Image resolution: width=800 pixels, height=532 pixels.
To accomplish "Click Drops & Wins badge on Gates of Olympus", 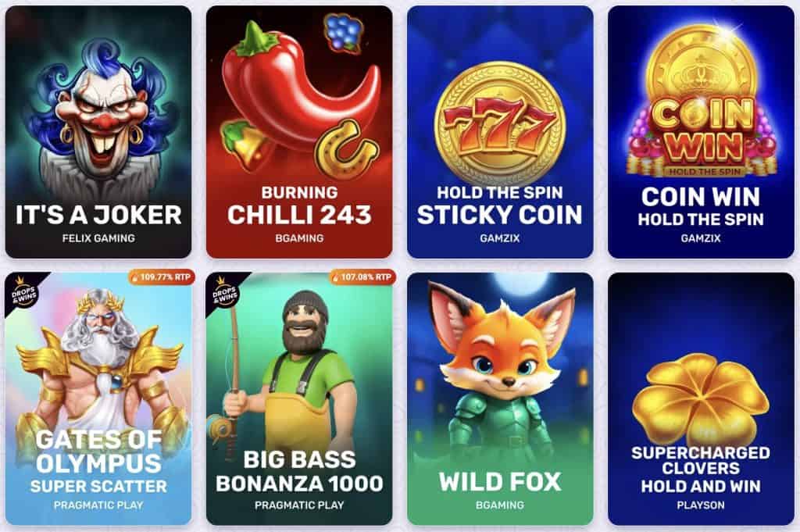I will 23,292.
